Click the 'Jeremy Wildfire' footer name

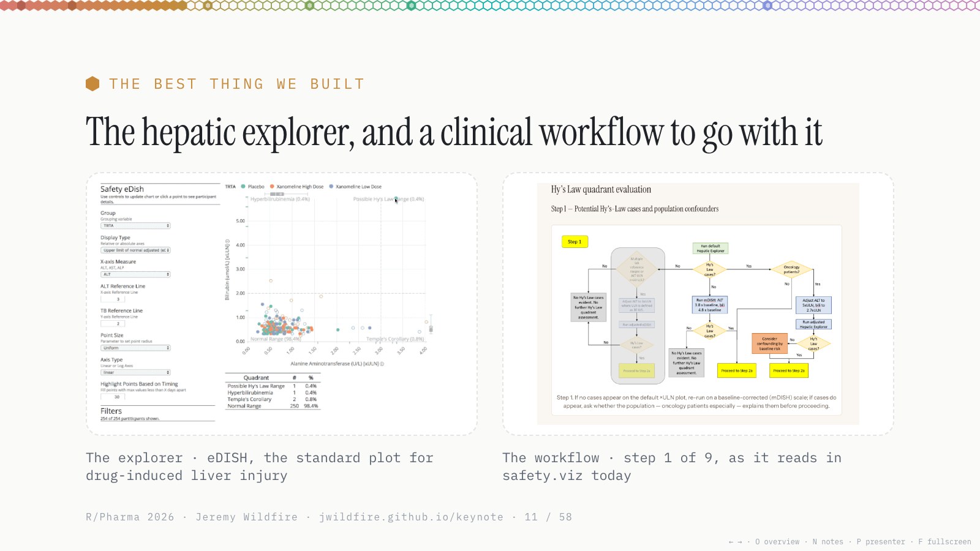coord(246,517)
